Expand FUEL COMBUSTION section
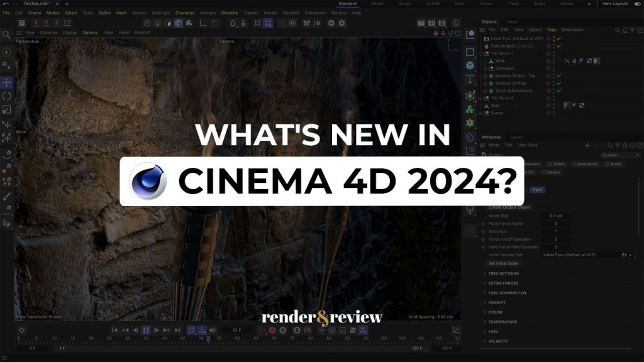This screenshot has height=362, width=644. point(507,293)
